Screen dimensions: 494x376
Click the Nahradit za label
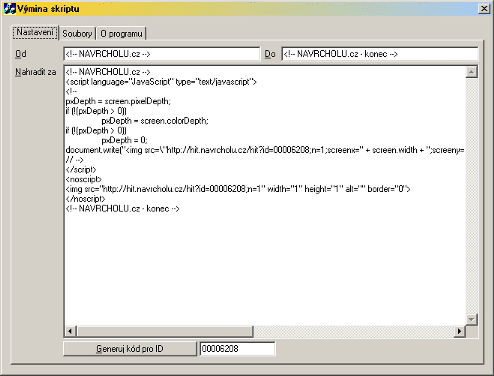pyautogui.click(x=36, y=72)
